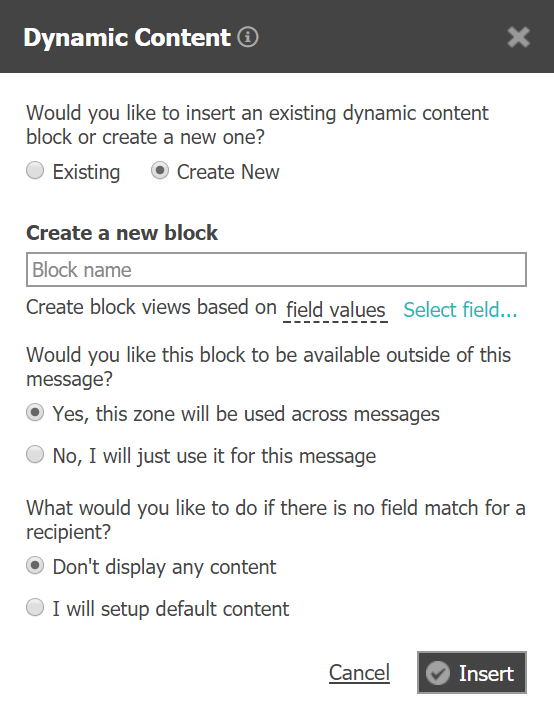The image size is (554, 721).
Task: Select Don't display any content option
Action: point(35,566)
